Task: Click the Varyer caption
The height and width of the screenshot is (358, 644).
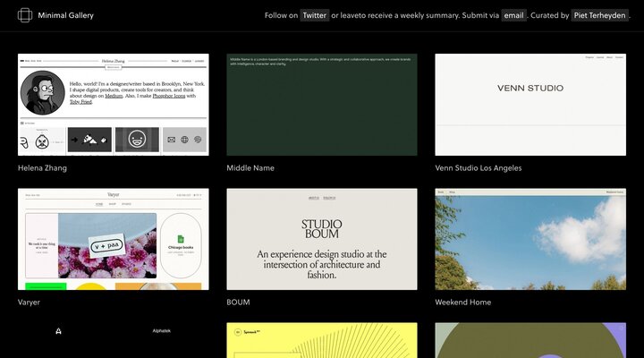Action: [x=29, y=303]
